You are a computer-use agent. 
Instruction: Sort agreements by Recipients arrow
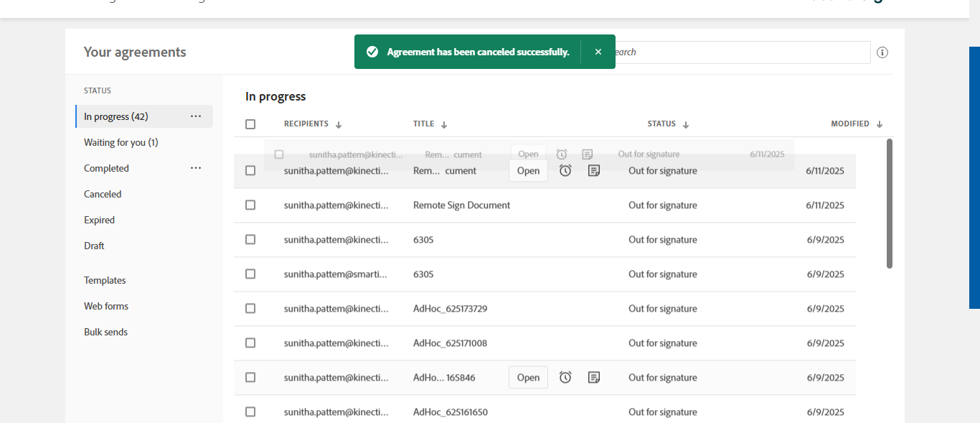(339, 124)
